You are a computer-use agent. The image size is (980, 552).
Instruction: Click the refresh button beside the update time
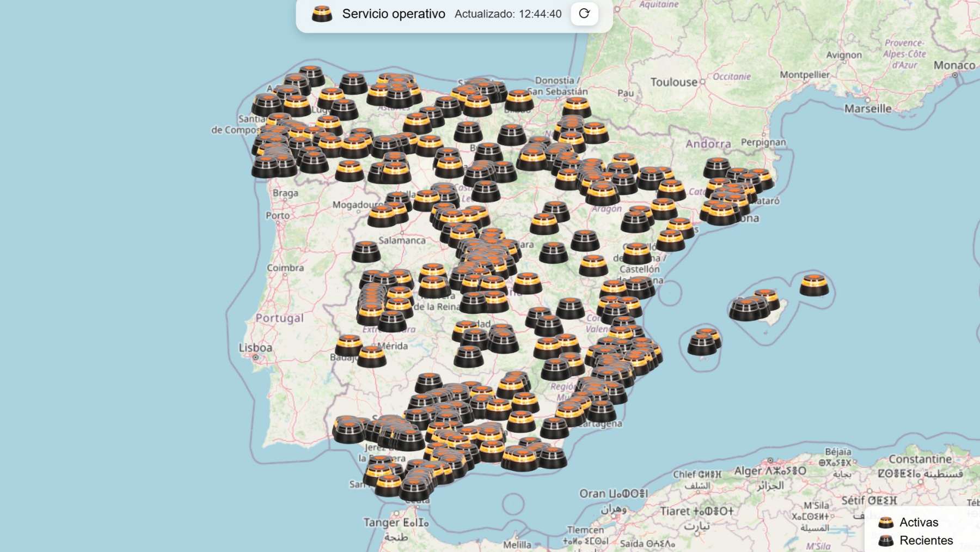tap(584, 14)
